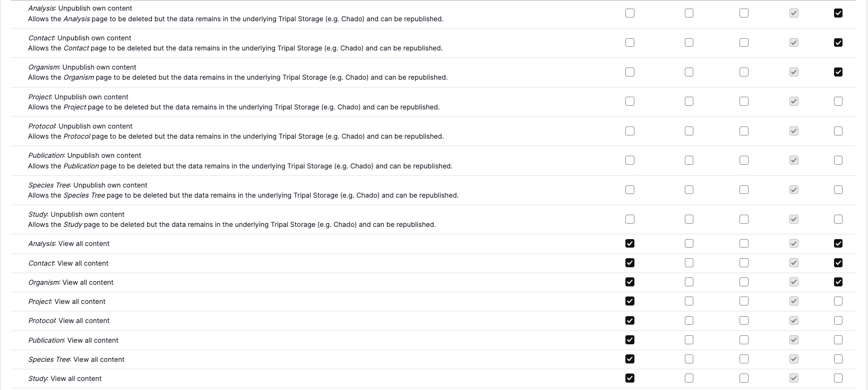Enable last-column checkbox for Project: Unpublish own content
Image resolution: width=868 pixels, height=390 pixels.
pyautogui.click(x=838, y=101)
